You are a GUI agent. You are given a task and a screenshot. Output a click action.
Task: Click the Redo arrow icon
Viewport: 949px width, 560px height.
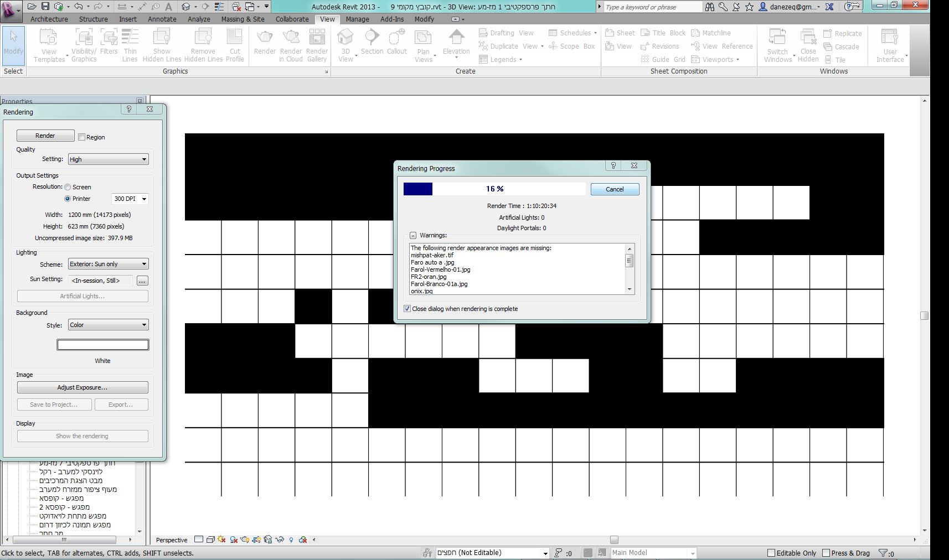coord(99,7)
